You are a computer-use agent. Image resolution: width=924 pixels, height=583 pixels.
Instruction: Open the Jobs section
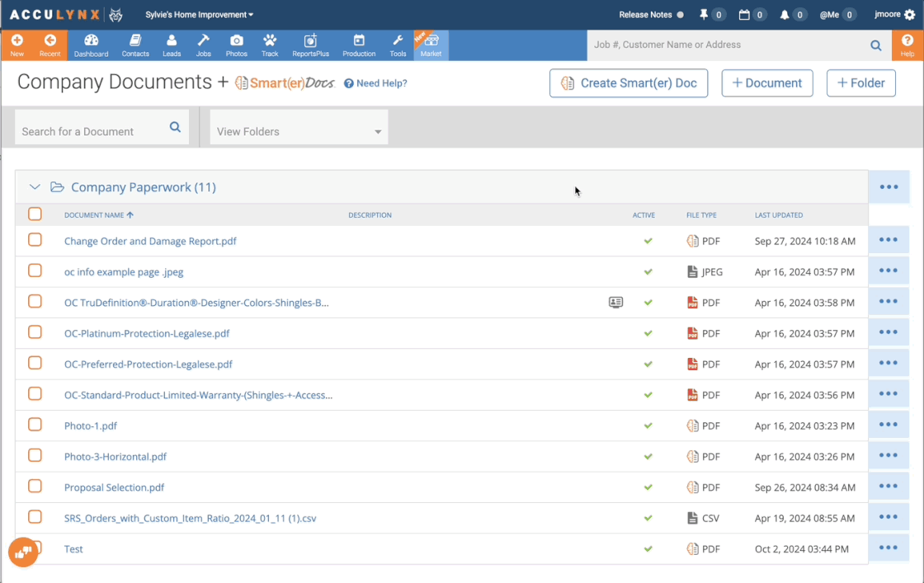click(203, 45)
